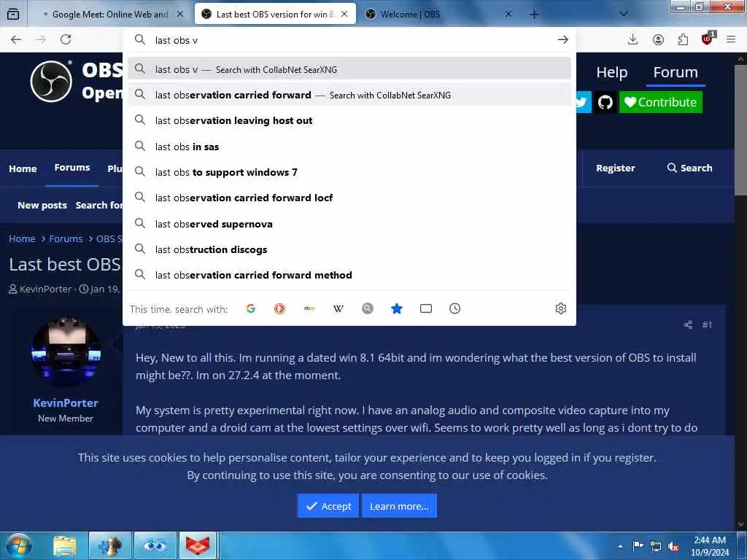Open Windows Explorer from taskbar

tap(65, 545)
